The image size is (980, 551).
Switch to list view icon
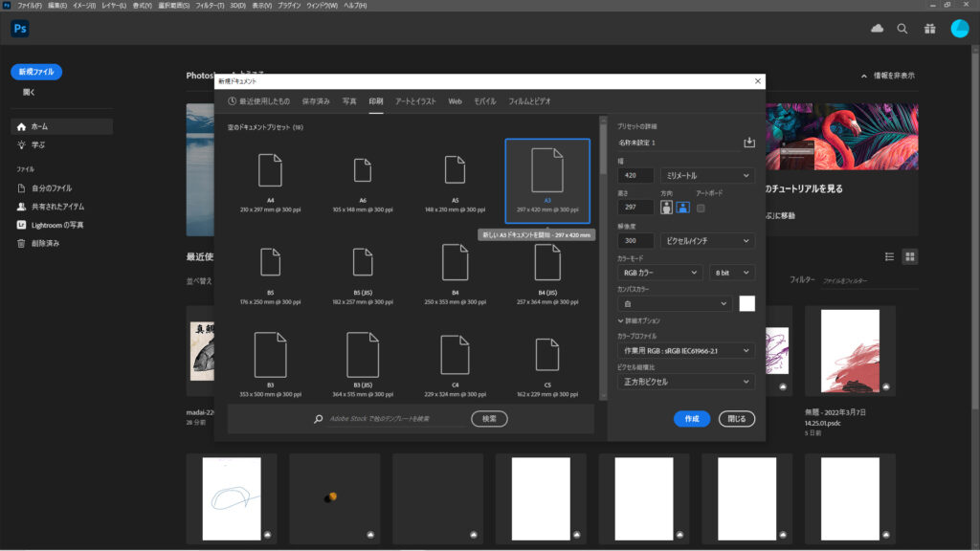click(889, 256)
